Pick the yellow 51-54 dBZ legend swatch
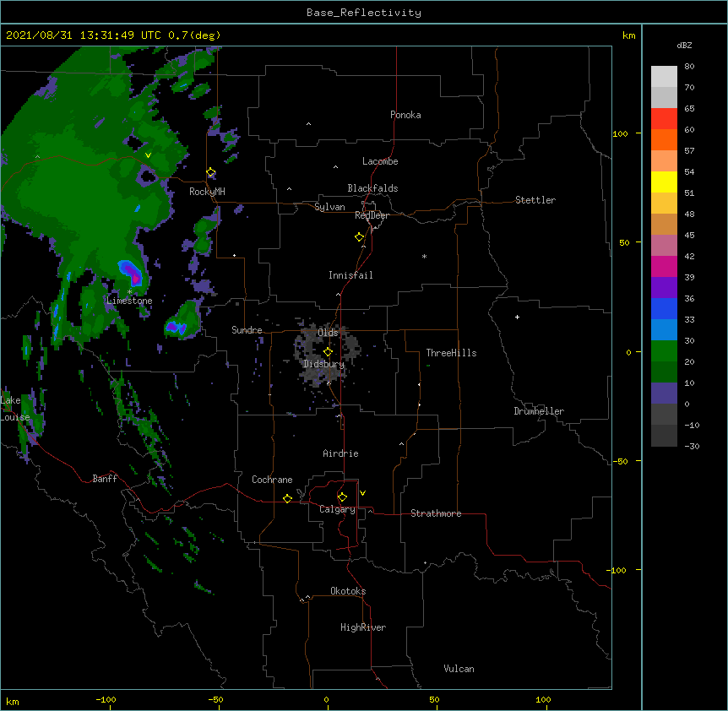The height and width of the screenshot is (711, 728). (x=664, y=182)
